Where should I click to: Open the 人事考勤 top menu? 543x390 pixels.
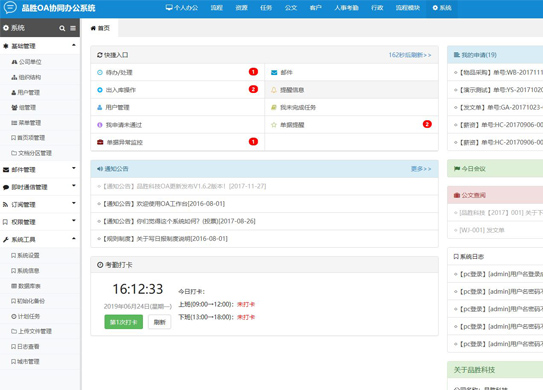pos(347,8)
